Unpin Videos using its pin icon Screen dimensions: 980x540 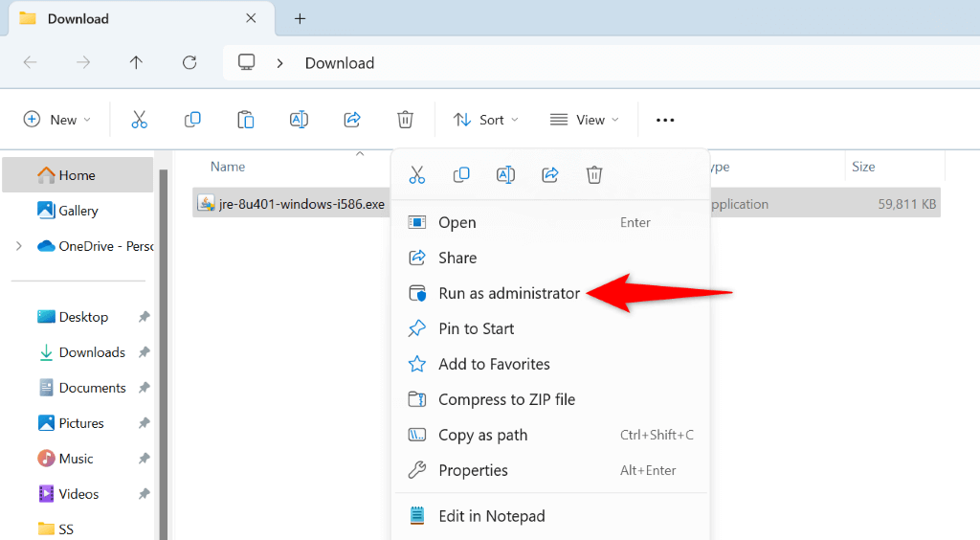144,494
